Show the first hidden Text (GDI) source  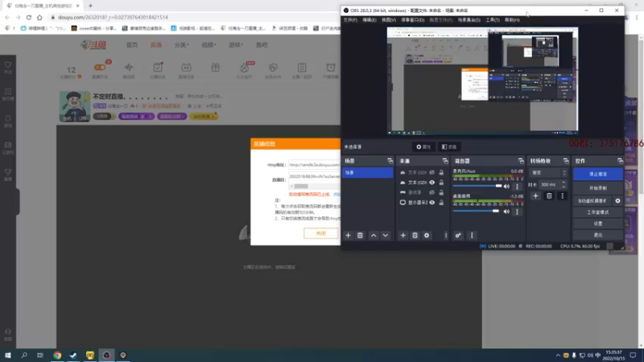click(432, 172)
